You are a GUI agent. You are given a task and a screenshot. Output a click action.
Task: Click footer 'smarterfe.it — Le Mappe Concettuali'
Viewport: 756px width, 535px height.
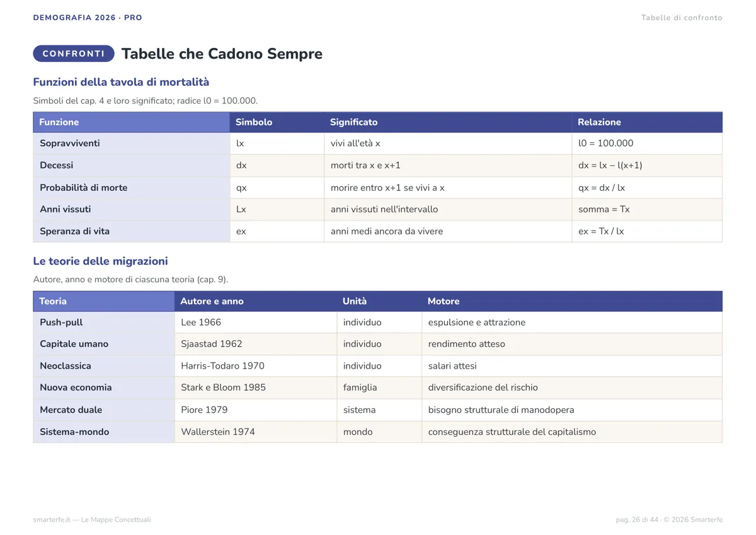[x=92, y=520]
